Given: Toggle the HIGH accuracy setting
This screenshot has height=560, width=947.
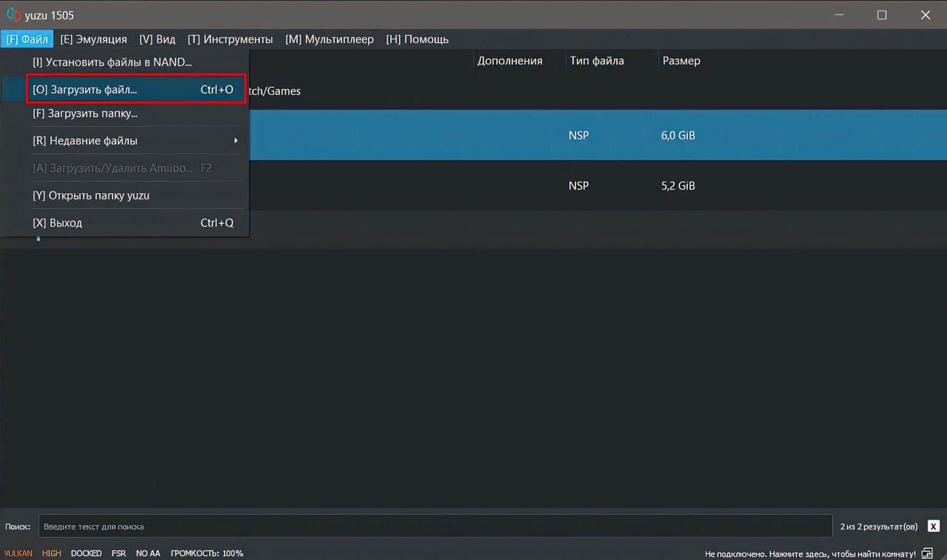Looking at the screenshot, I should (52, 553).
